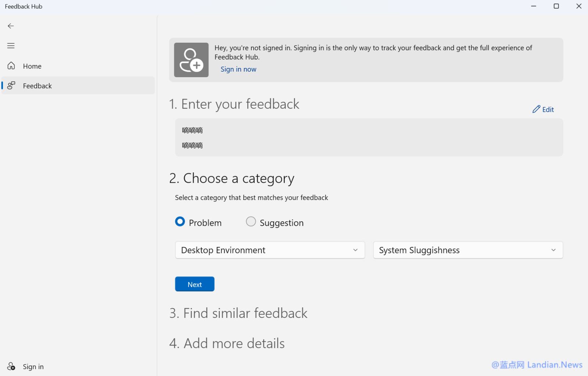
Task: Open the Desktop Environment category dropdown
Action: (x=270, y=250)
